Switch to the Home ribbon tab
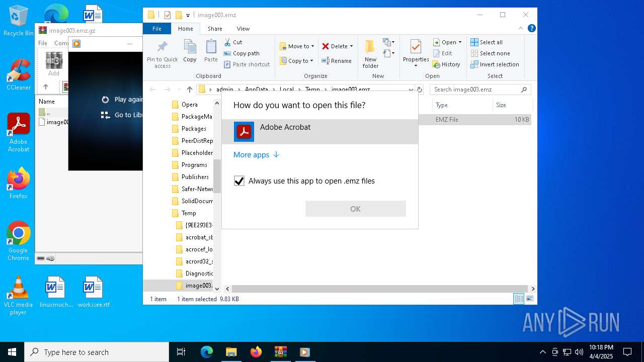 pos(185,29)
